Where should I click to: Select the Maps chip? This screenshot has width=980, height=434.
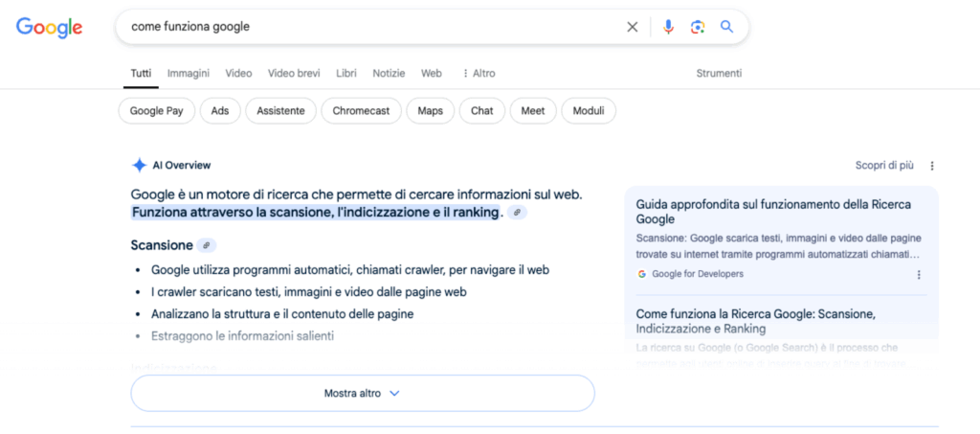click(430, 111)
